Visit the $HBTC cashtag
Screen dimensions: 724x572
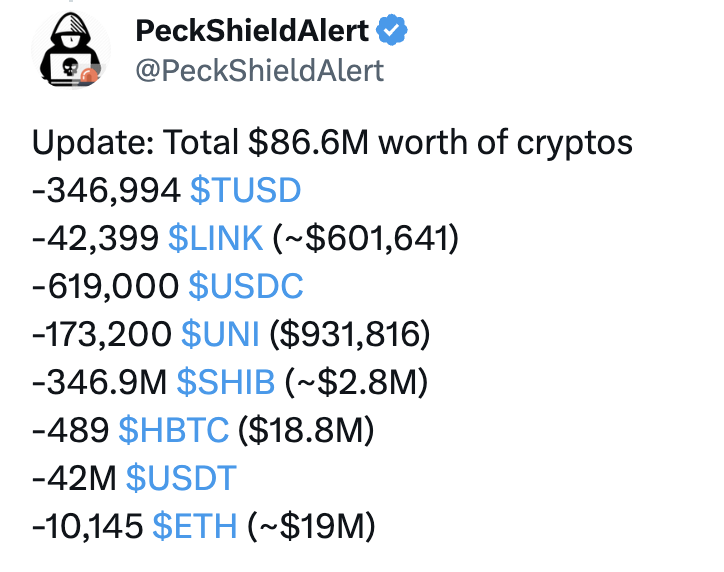(x=174, y=430)
